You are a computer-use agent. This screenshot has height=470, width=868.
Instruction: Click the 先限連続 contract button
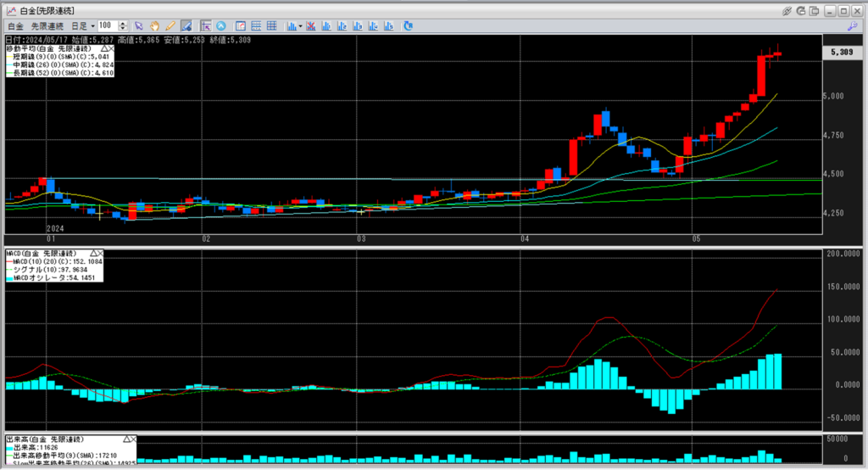pos(47,26)
